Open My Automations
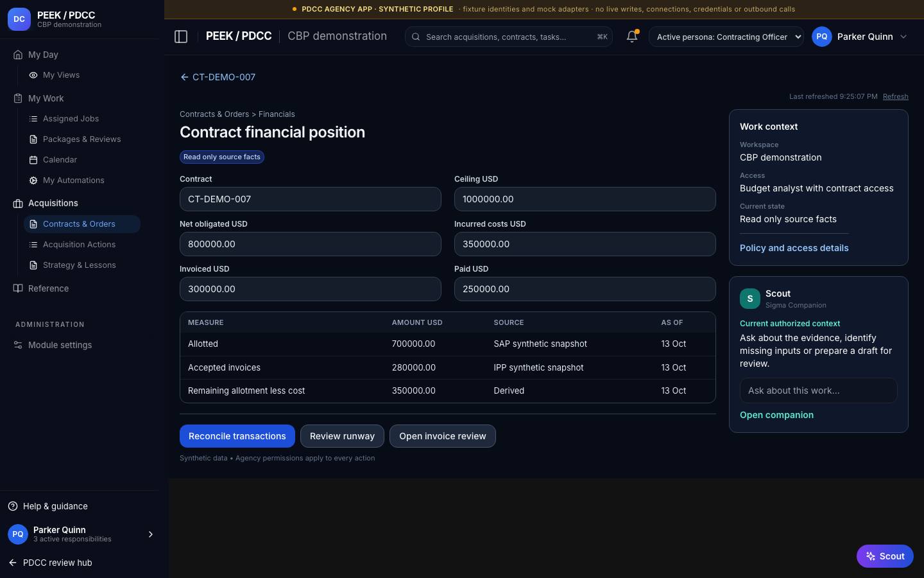 [73, 180]
